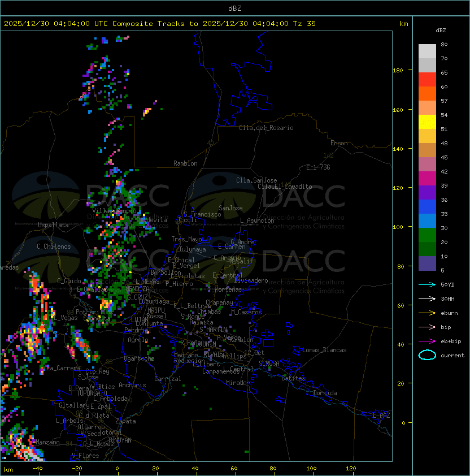Viewport: 470px width, 476px height.
Task: Select the pink bip arrow in legend
Action: coord(427,327)
